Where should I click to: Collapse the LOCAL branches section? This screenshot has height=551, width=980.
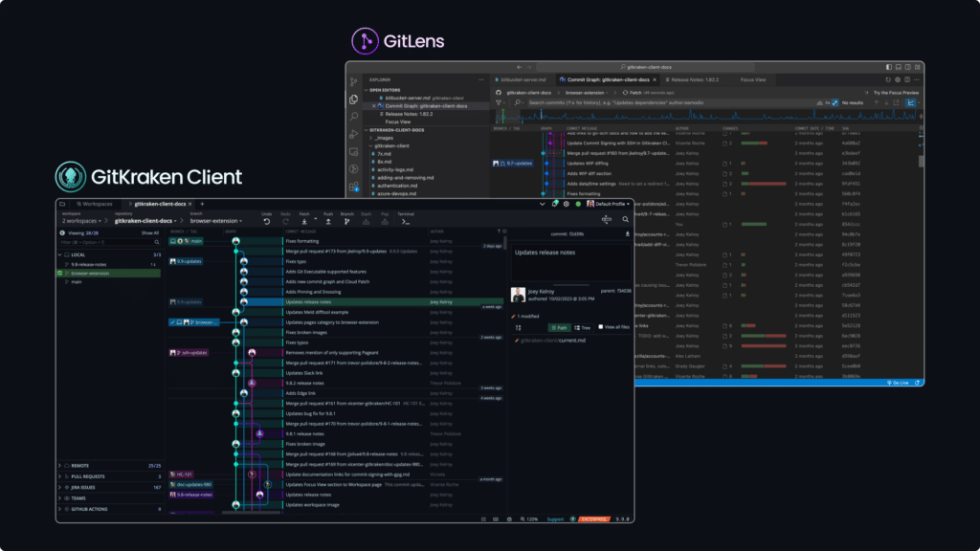pyautogui.click(x=60, y=254)
